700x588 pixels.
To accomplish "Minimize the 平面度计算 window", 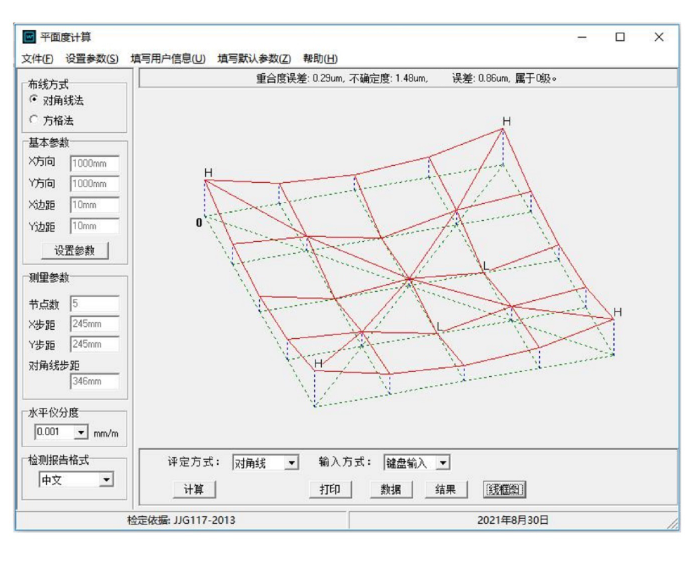I will coord(582,37).
